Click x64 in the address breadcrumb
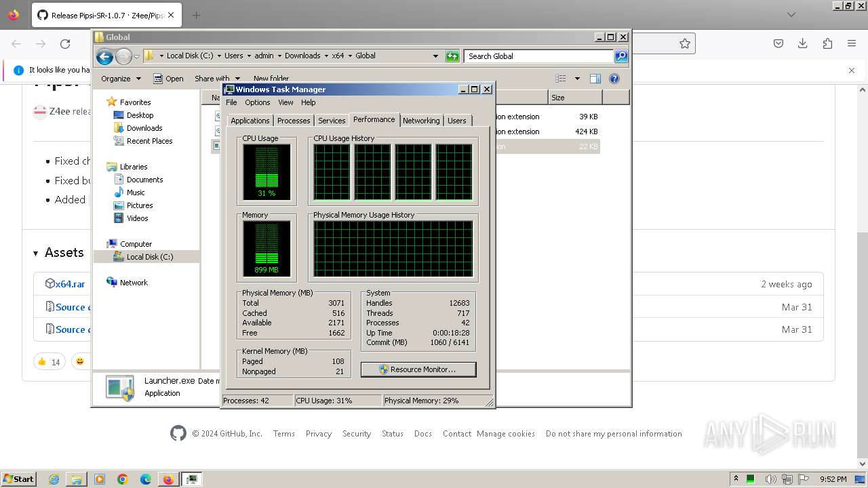868x488 pixels. [338, 56]
